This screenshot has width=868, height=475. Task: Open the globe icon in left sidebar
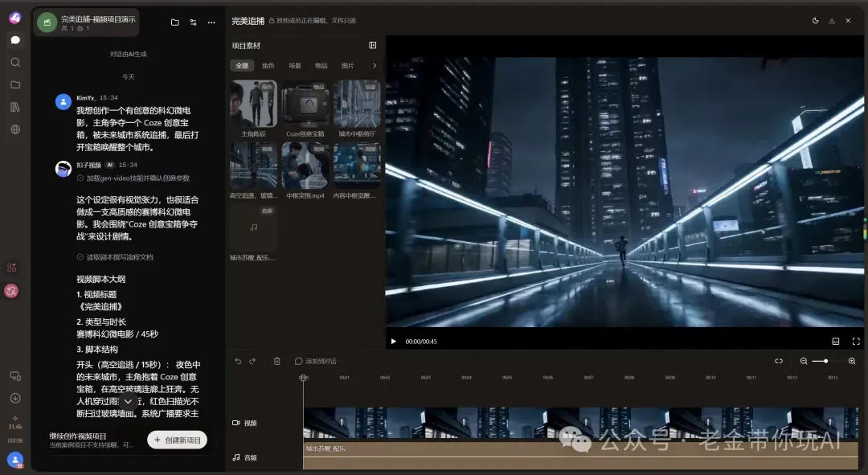(x=15, y=129)
